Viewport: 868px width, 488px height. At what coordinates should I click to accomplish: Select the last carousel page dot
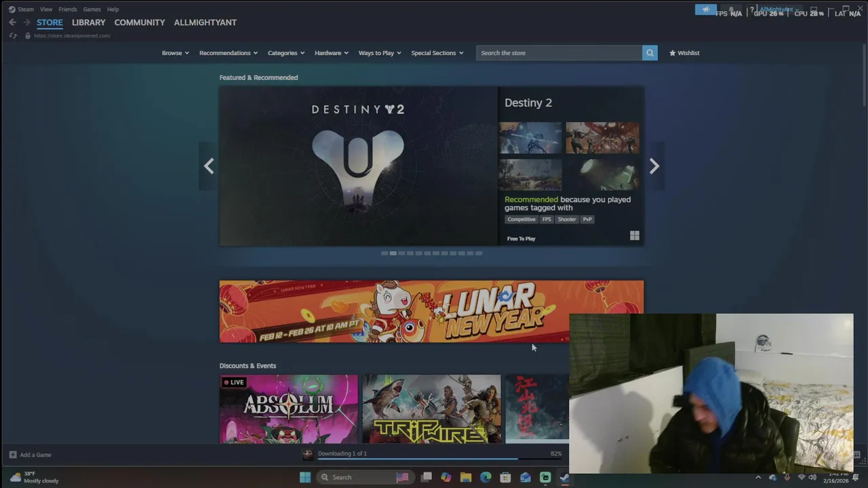479,253
